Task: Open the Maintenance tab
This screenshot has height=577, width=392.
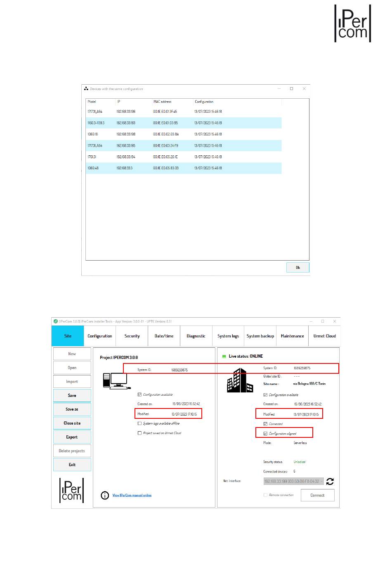Action: (x=293, y=336)
